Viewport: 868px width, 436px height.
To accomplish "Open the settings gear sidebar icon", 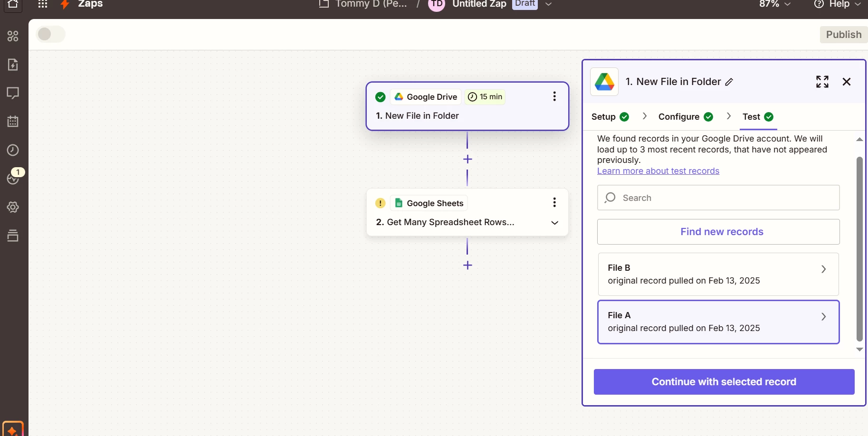I will 13,207.
